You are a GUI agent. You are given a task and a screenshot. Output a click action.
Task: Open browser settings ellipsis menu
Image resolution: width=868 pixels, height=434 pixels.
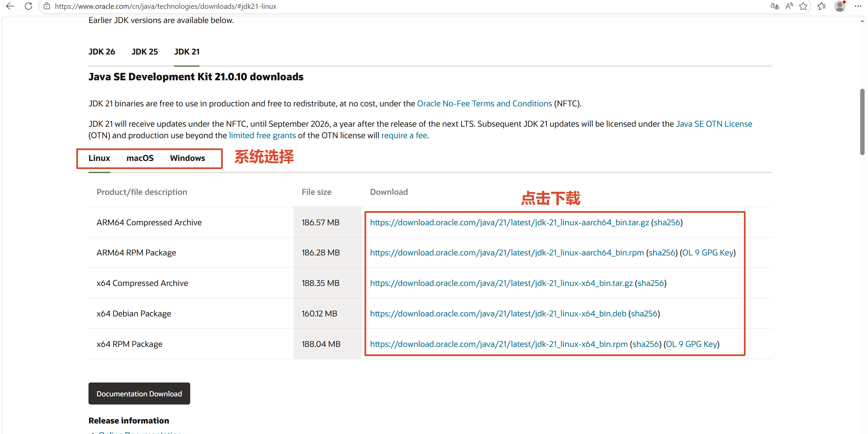858,6
